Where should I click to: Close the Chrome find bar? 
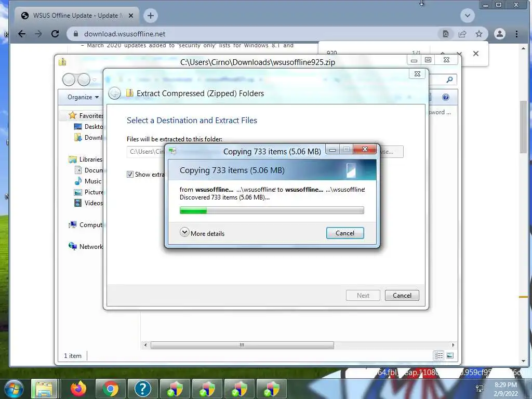[x=476, y=54]
